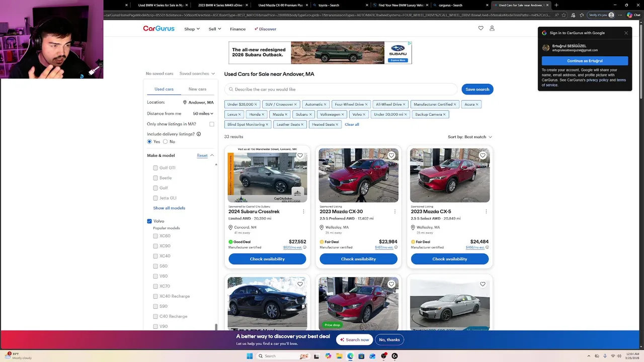The width and height of the screenshot is (644, 362).
Task: Click the Save search button
Action: 477,89
